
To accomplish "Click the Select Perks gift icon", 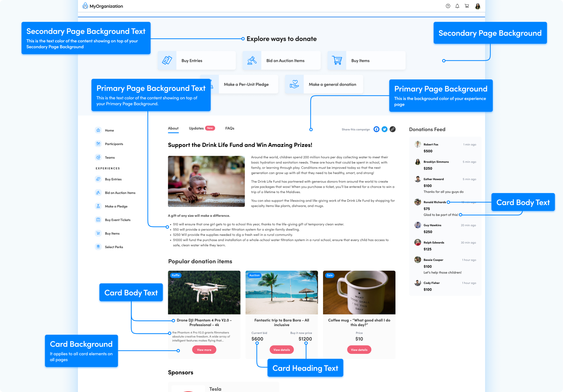I will point(98,247).
